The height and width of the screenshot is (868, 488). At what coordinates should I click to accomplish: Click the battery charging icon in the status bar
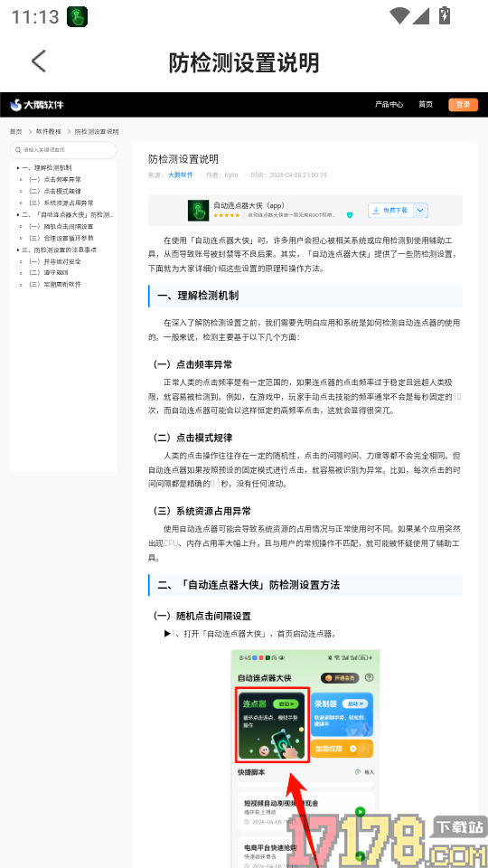click(445, 15)
